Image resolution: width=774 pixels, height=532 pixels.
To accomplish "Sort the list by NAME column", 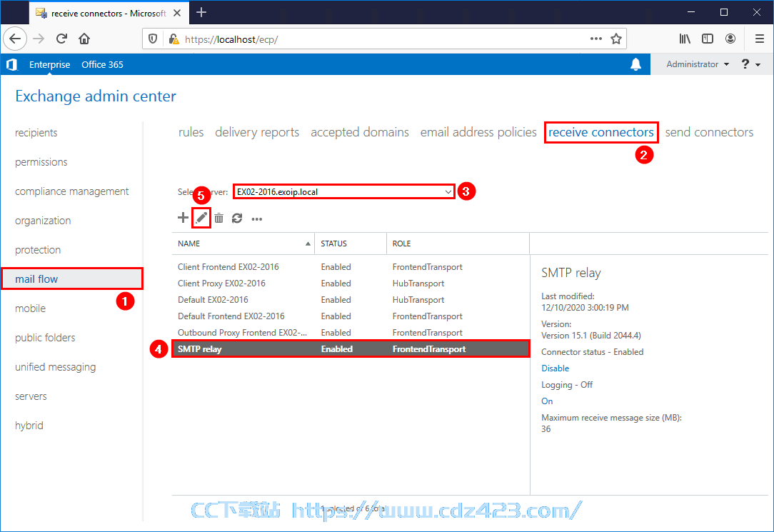I will (243, 244).
